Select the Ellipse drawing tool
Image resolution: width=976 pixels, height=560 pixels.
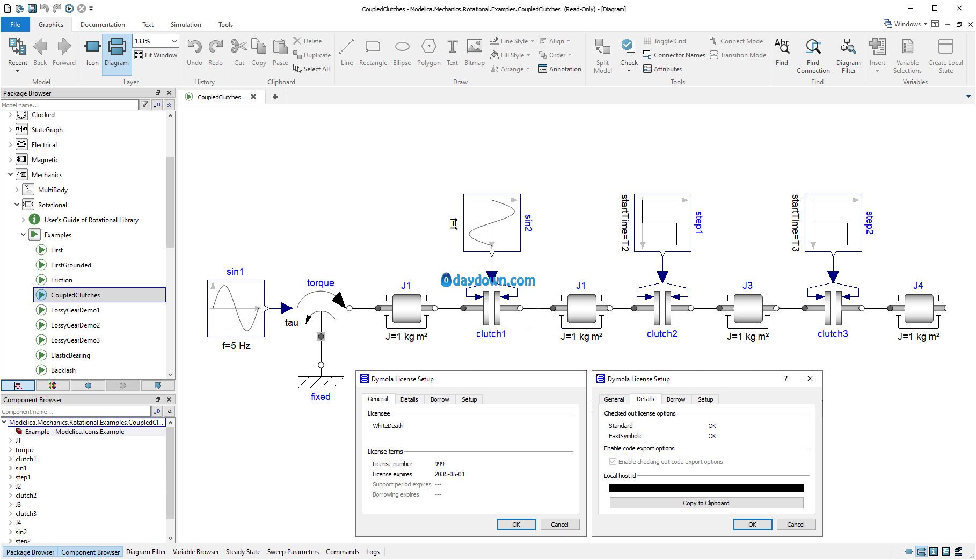click(402, 52)
